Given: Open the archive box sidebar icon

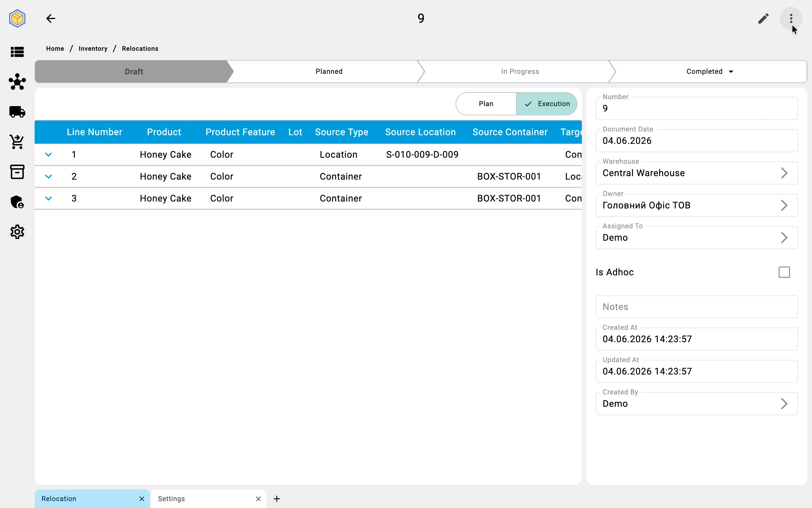Looking at the screenshot, I should point(17,172).
